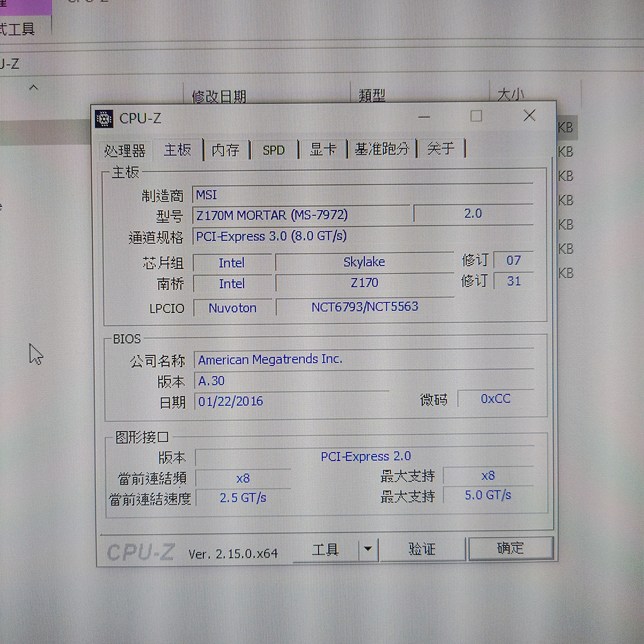The image size is (644, 644).
Task: Click the 工具 button
Action: (x=326, y=549)
